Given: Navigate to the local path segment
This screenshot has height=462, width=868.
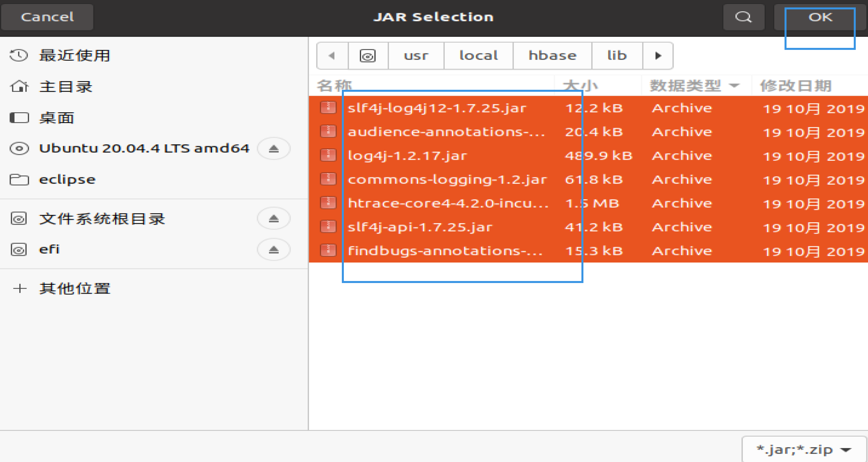Looking at the screenshot, I should point(479,56).
